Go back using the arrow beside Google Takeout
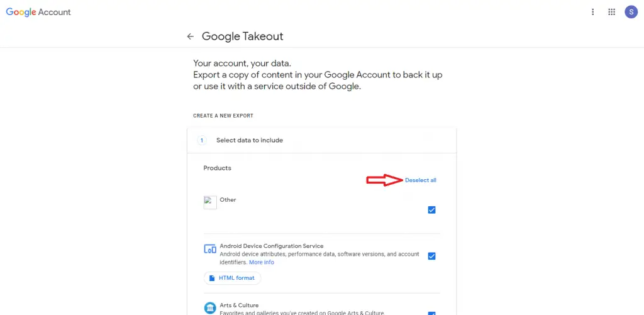644x315 pixels. point(190,36)
